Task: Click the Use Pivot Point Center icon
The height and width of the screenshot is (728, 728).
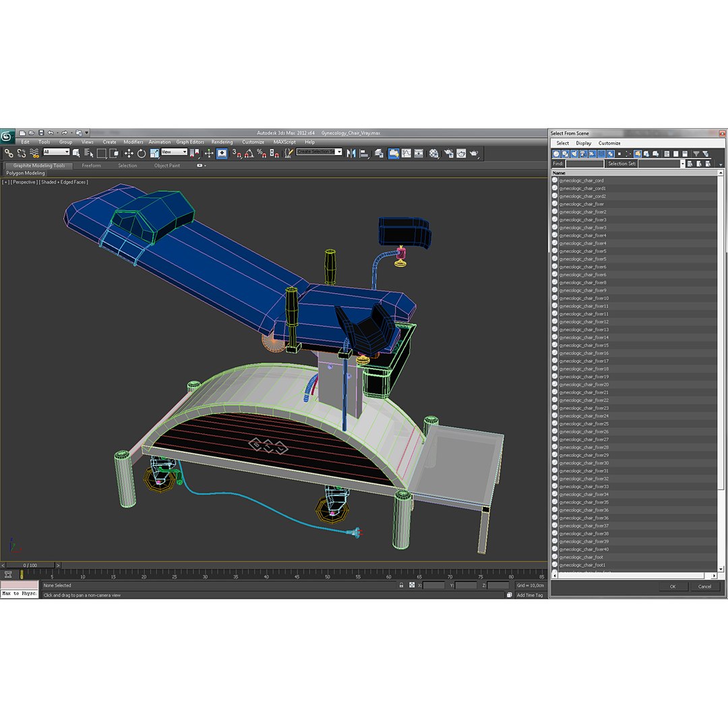Action: [x=195, y=153]
